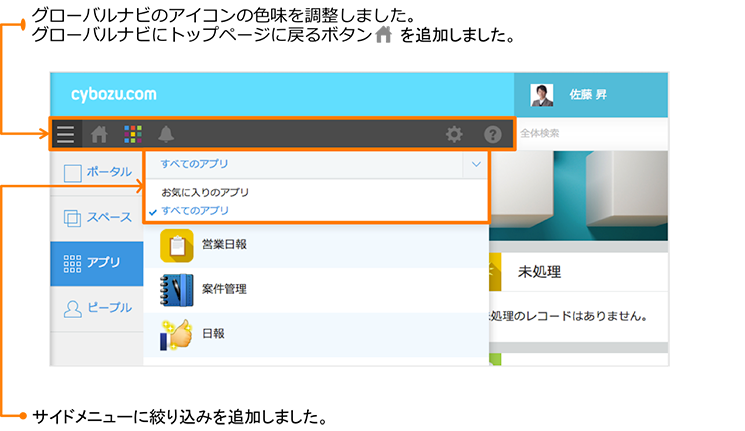Select checked すべてのアプリ option
Screen dimensions: 745x431
pyautogui.click(x=195, y=211)
